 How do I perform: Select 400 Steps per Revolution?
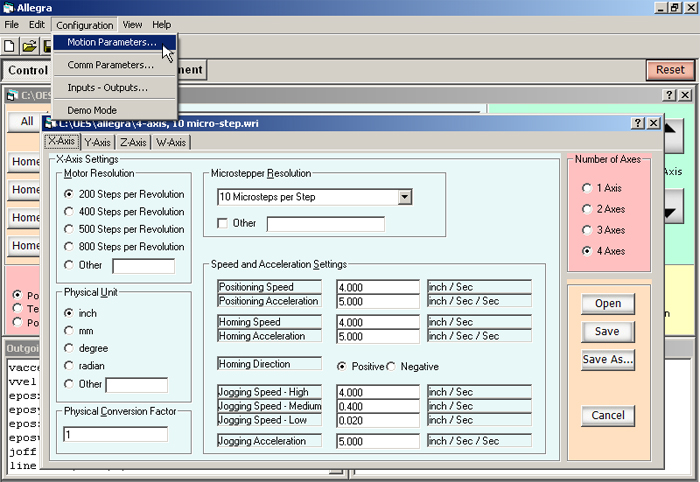125,212
